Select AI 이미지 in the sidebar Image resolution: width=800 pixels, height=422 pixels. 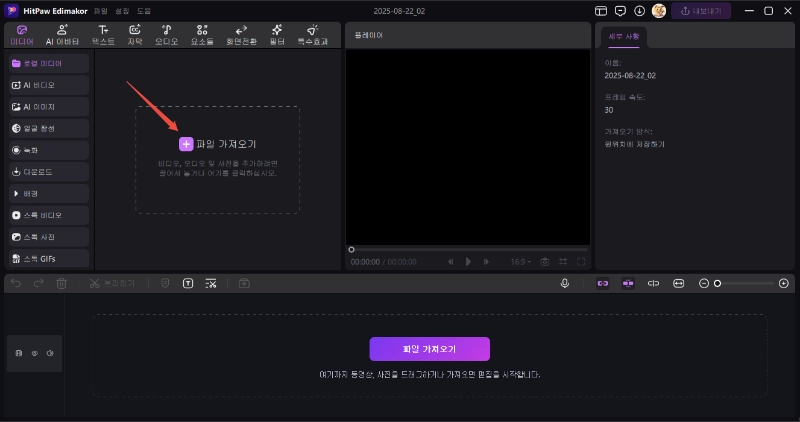coord(49,107)
